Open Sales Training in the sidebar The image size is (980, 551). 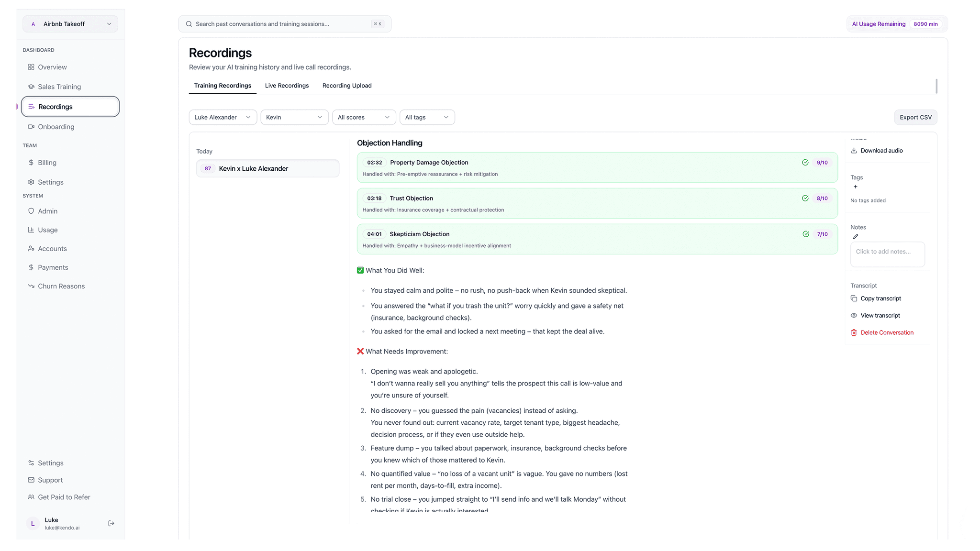(59, 87)
